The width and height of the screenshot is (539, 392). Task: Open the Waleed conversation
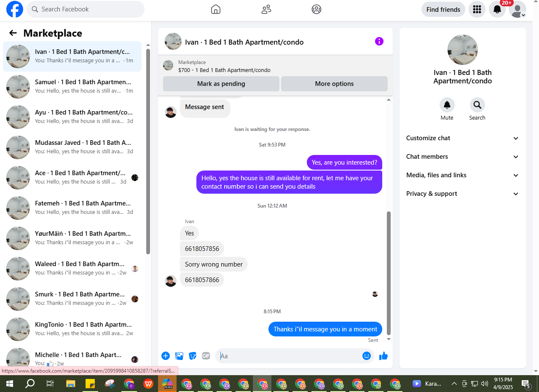pyautogui.click(x=72, y=269)
